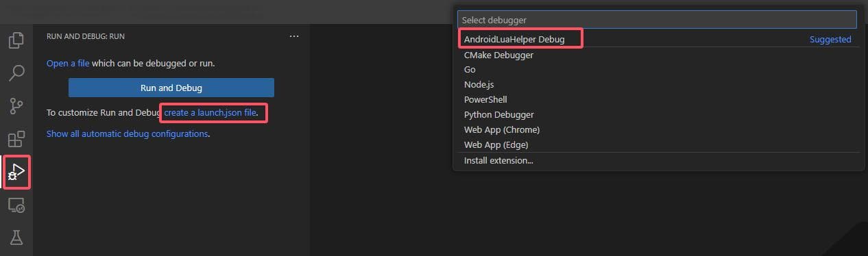The width and height of the screenshot is (868, 256).
Task: Open the Testing beaker icon
Action: click(16, 237)
